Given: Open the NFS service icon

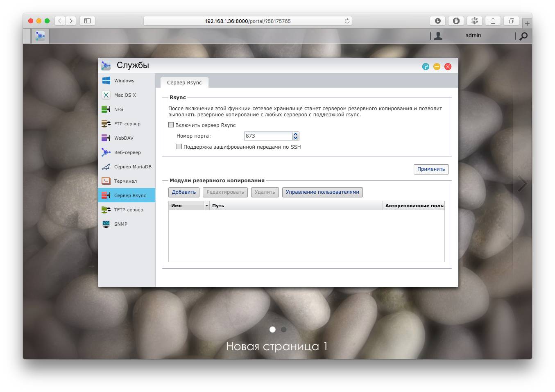Looking at the screenshot, I should click(106, 109).
